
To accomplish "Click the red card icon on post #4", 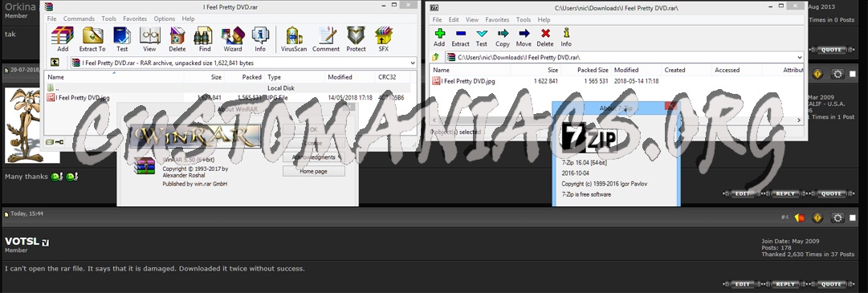I will pos(800,218).
